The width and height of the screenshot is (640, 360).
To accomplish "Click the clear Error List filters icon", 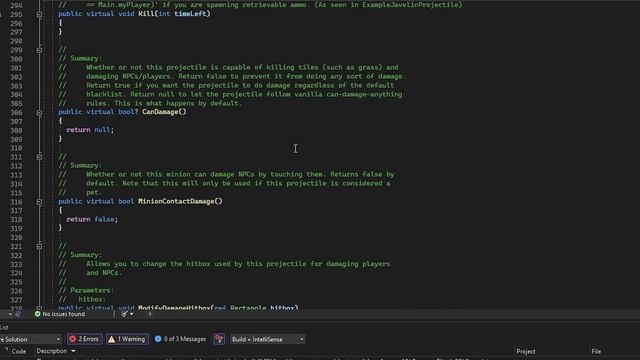I will [x=219, y=339].
